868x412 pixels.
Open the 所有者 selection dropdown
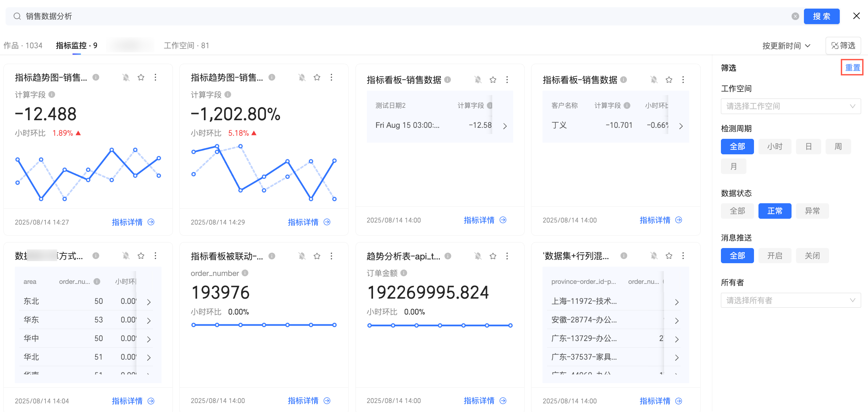tap(790, 300)
